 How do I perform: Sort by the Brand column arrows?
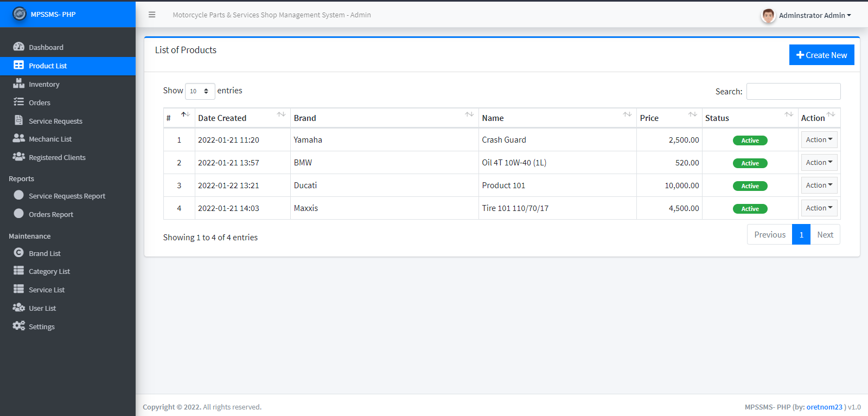(469, 114)
